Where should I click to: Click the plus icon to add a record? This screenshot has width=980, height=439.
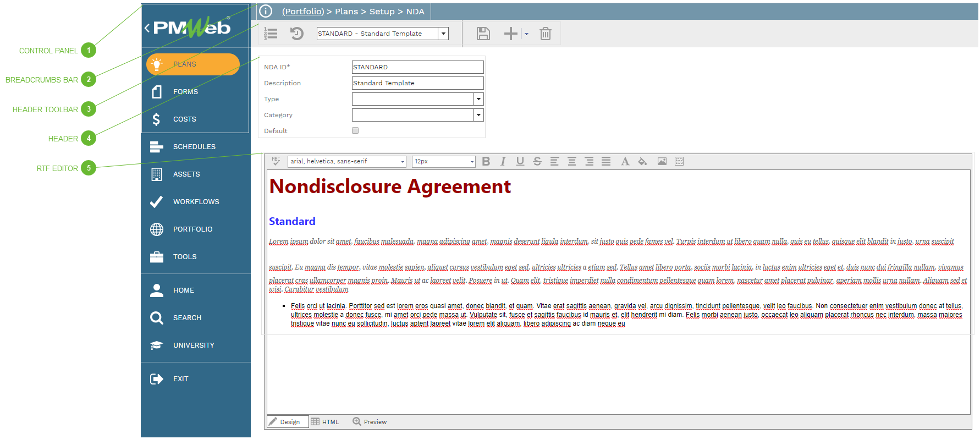pos(510,34)
